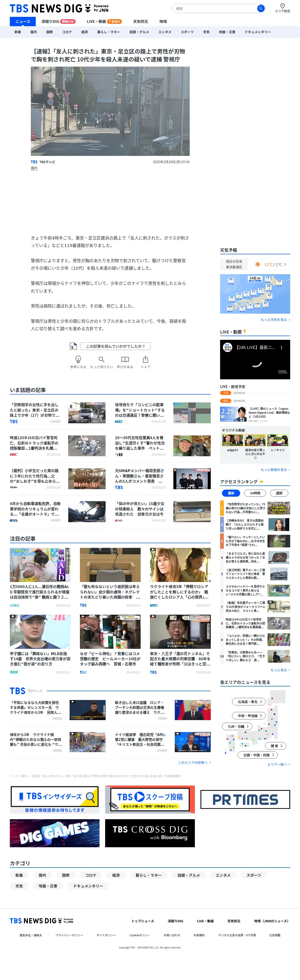
Task: Open the エリア設定 location pin
Action: click(x=282, y=8)
